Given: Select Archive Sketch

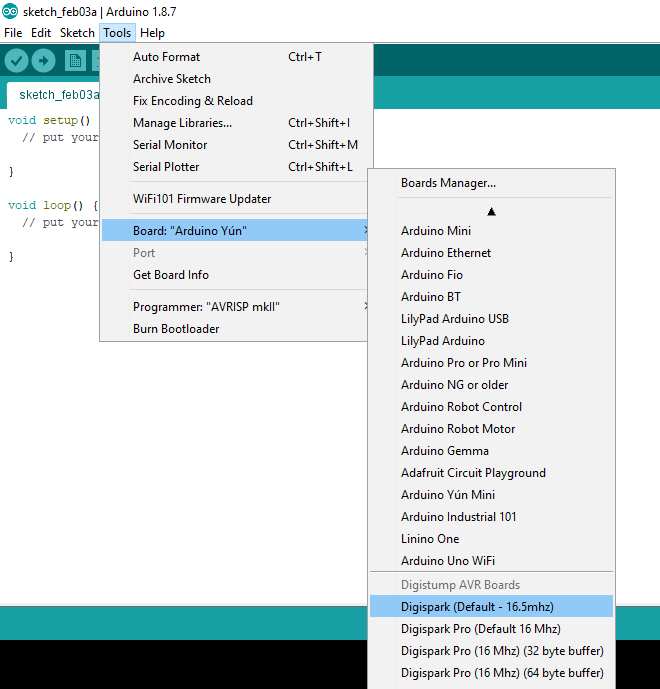Looking at the screenshot, I should click(236, 79).
